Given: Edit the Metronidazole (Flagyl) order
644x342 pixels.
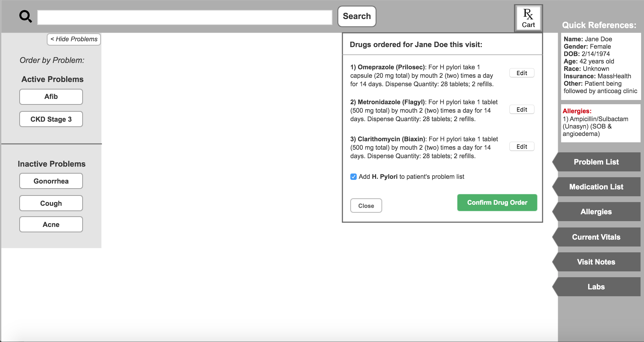Looking at the screenshot, I should (x=522, y=110).
